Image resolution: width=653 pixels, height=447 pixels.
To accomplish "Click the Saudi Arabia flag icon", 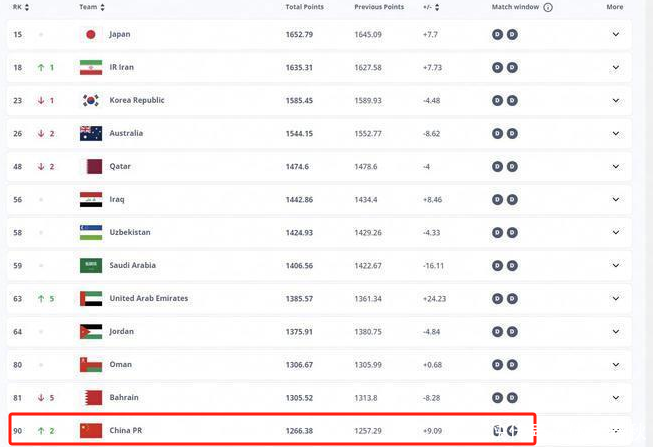I will pos(91,266).
